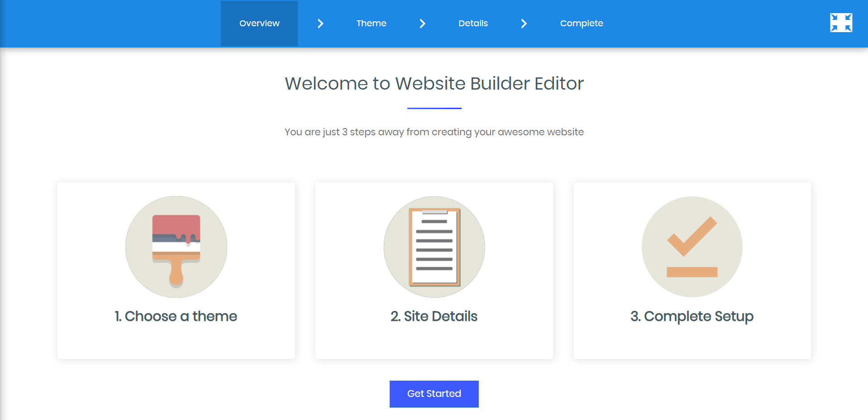Click the blank space under Site Details label
This screenshot has width=868, height=420.
(434, 342)
